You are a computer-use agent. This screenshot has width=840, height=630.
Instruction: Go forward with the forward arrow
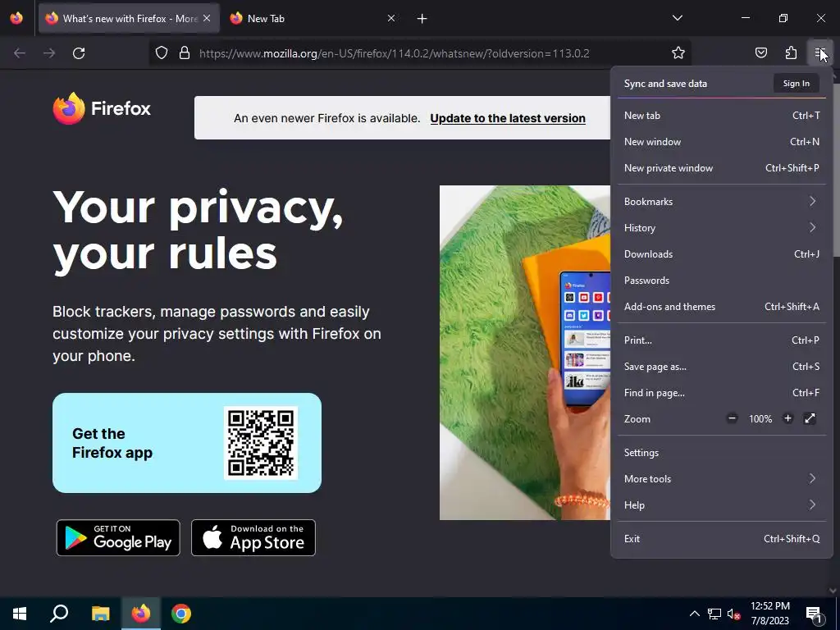(49, 53)
